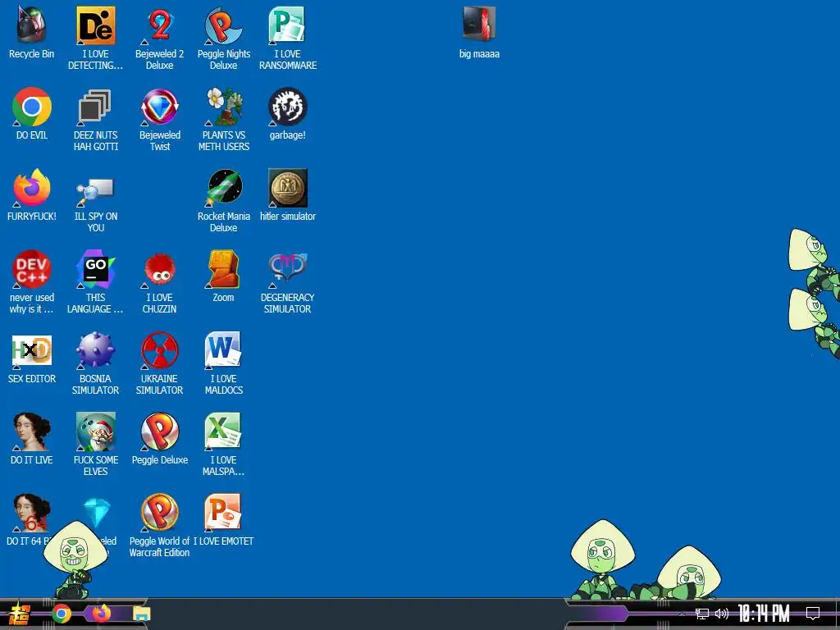Open the Start menu button

pos(19,614)
